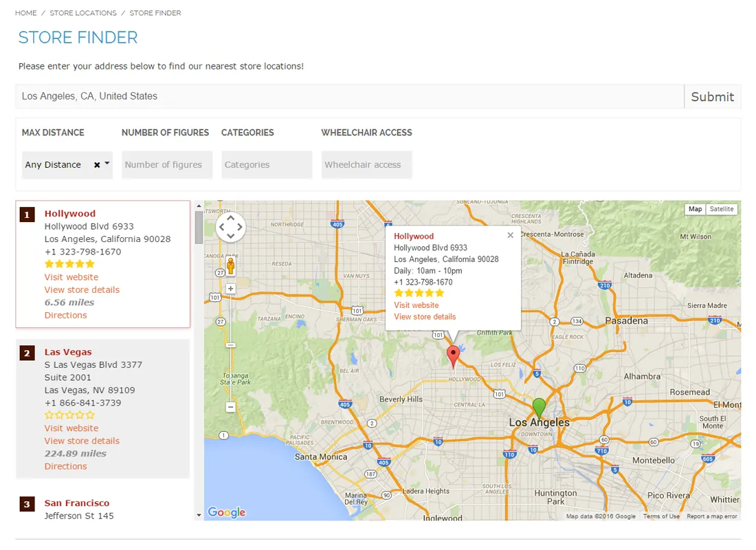Click the Street View pegman icon
Image resolution: width=756 pixels, height=550 pixels.
tap(230, 266)
